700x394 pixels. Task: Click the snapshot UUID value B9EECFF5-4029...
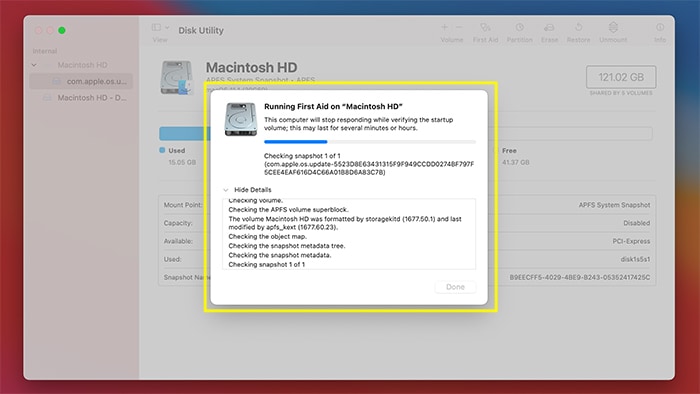580,278
